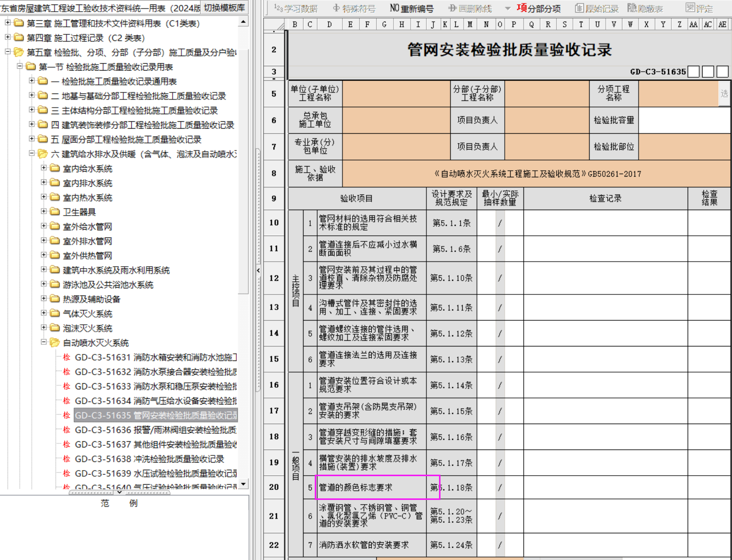732x560 pixels.
Task: Click folder icon of 气体灭火系统
Action: [55, 314]
